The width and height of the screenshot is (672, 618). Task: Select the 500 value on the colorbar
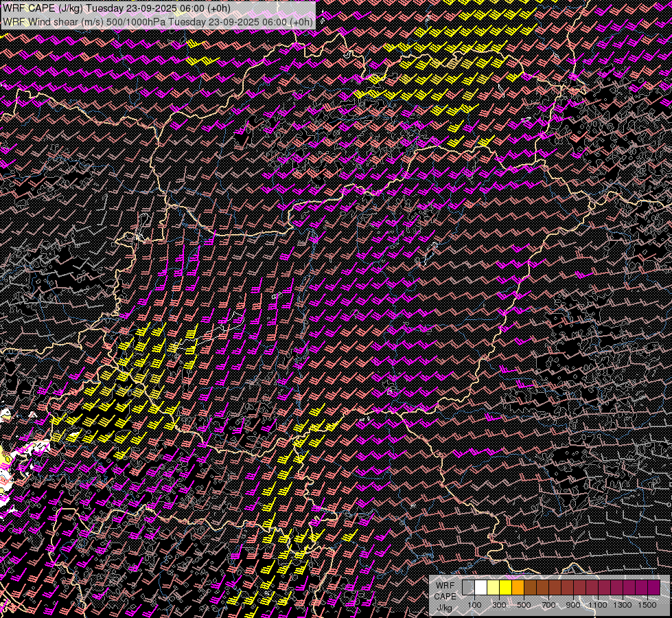pyautogui.click(x=524, y=605)
